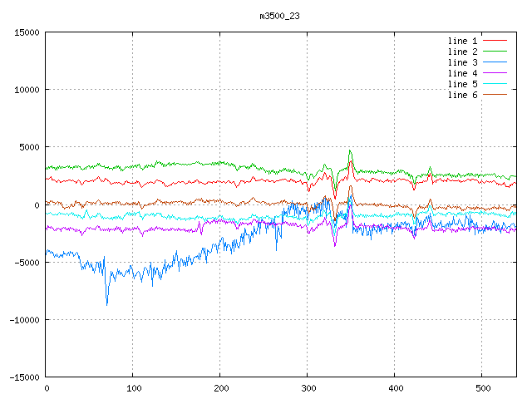Select the "line 2" legend label
This screenshot has height=399, width=532.
pos(462,52)
